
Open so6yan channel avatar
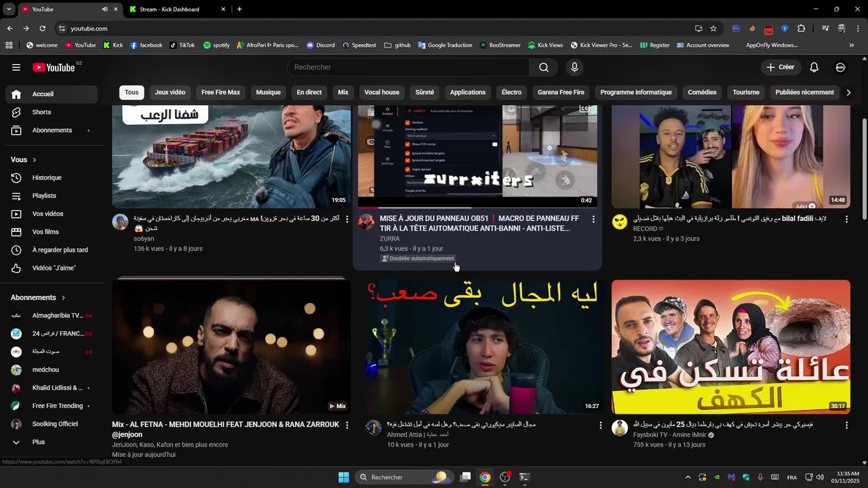(x=120, y=222)
